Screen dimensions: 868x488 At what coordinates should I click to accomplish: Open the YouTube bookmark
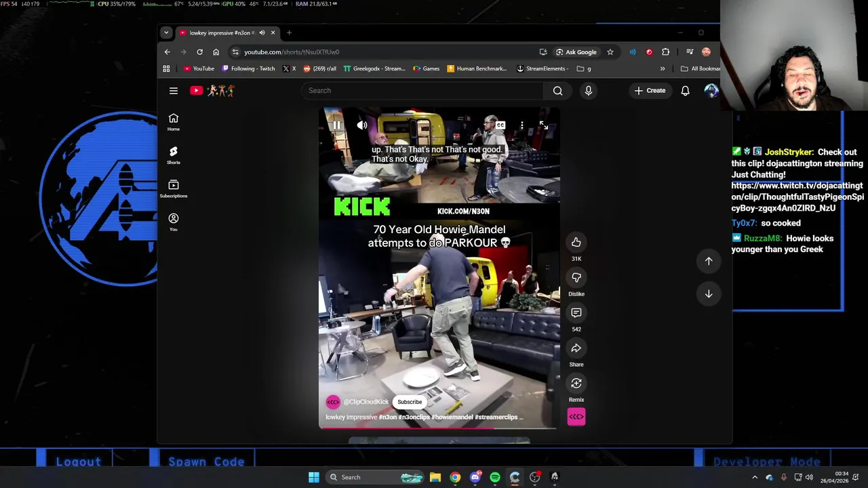199,68
